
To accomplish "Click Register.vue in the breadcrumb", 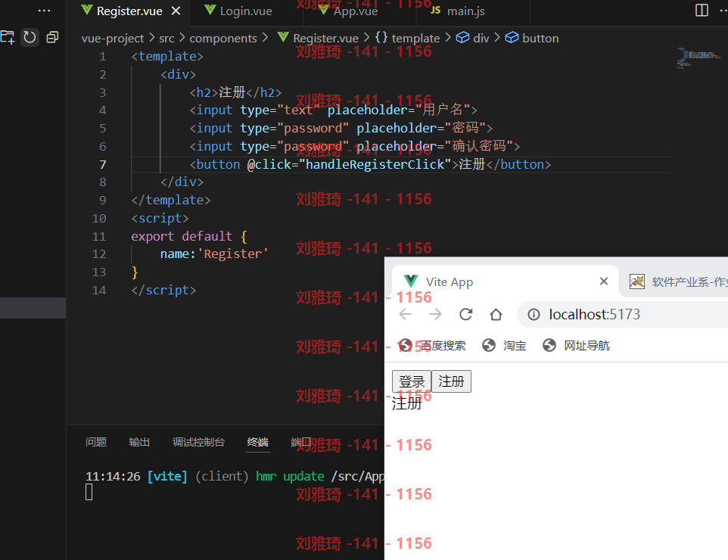I will (325, 38).
